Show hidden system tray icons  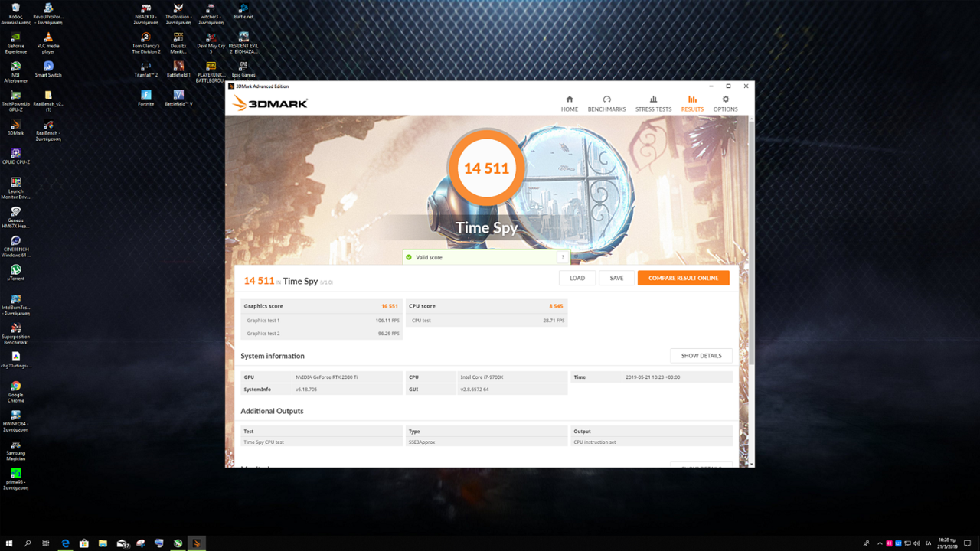(x=878, y=543)
